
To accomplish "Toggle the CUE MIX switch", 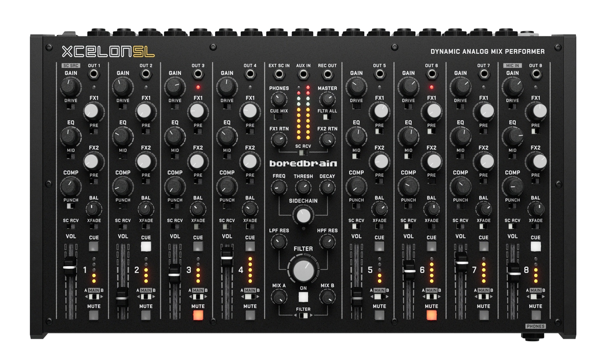I will coord(278,117).
